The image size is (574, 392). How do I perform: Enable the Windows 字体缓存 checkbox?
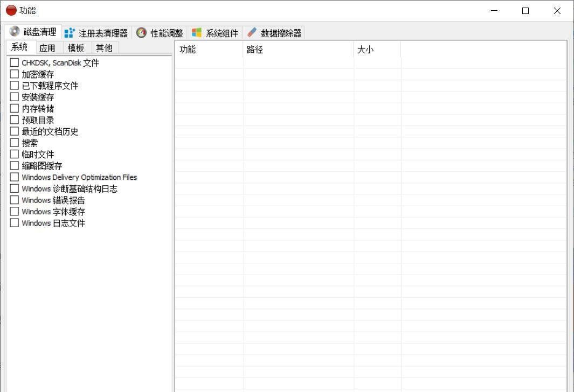coord(14,212)
